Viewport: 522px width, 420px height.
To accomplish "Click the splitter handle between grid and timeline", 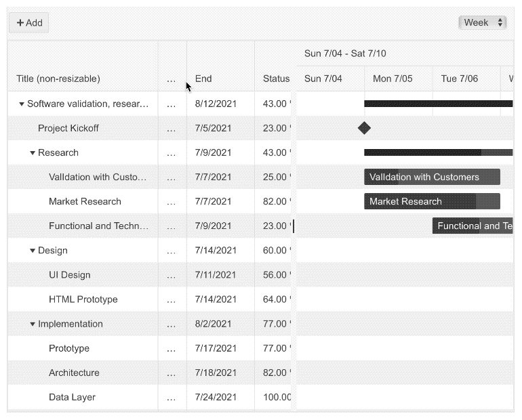I will click(294, 226).
